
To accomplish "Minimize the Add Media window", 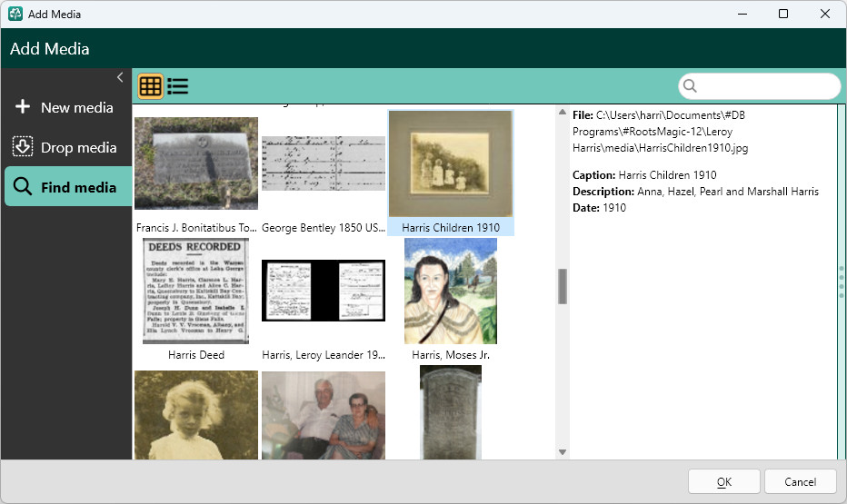I will pyautogui.click(x=742, y=14).
